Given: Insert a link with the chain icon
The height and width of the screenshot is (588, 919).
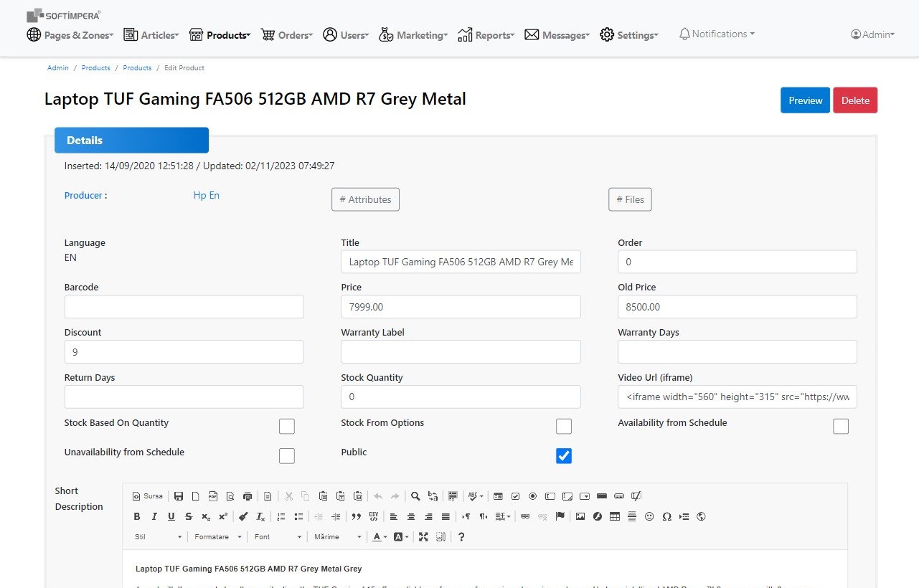Looking at the screenshot, I should tap(525, 516).
